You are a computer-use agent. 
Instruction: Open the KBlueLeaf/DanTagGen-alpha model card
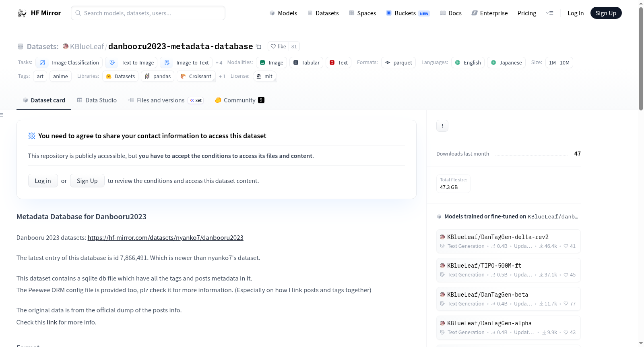(x=508, y=328)
